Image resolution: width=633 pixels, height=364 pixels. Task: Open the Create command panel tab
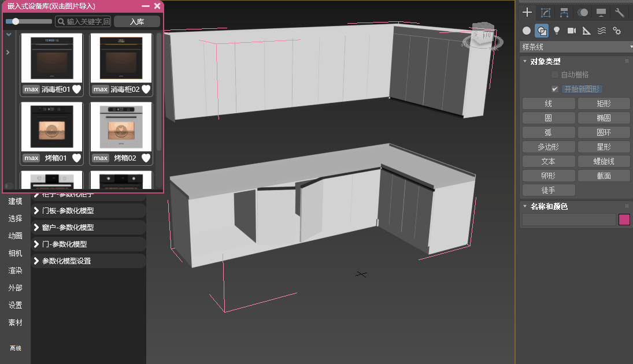pyautogui.click(x=527, y=13)
